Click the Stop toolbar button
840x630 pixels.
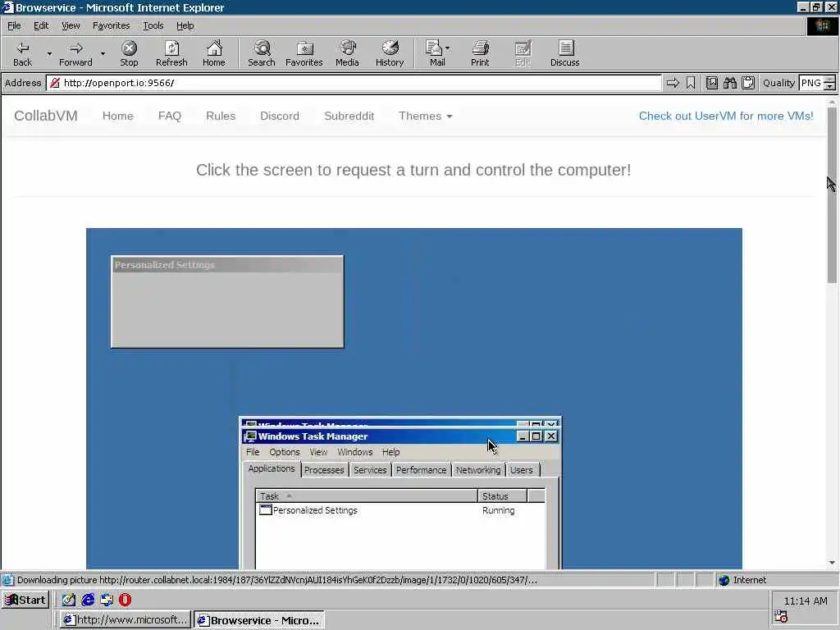tap(129, 53)
